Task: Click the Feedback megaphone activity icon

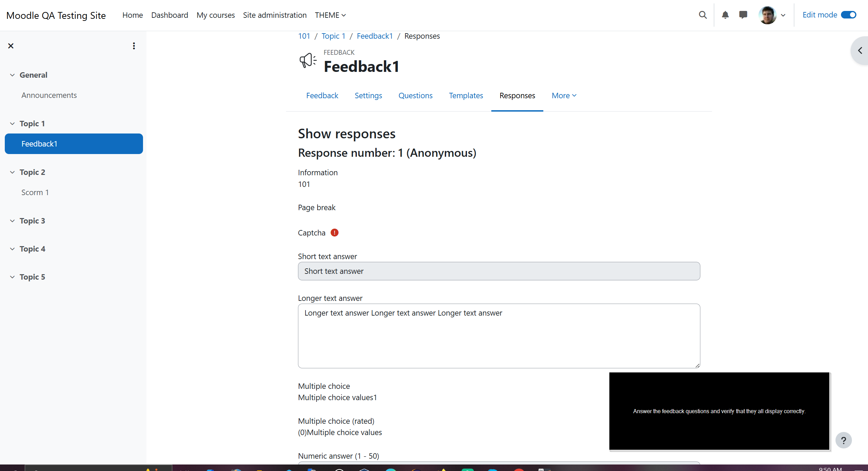Action: [308, 61]
